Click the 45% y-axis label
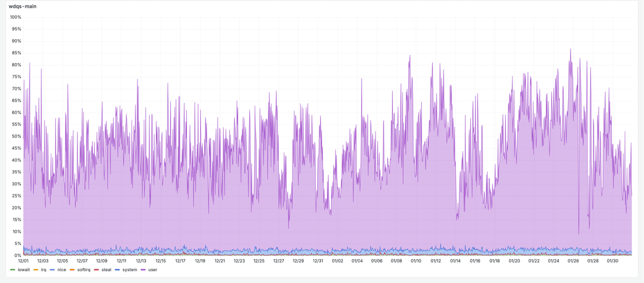644x283 pixels. pyautogui.click(x=17, y=148)
